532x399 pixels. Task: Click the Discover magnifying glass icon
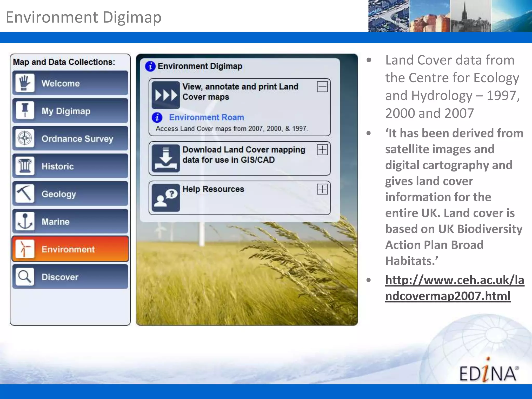pyautogui.click(x=25, y=277)
